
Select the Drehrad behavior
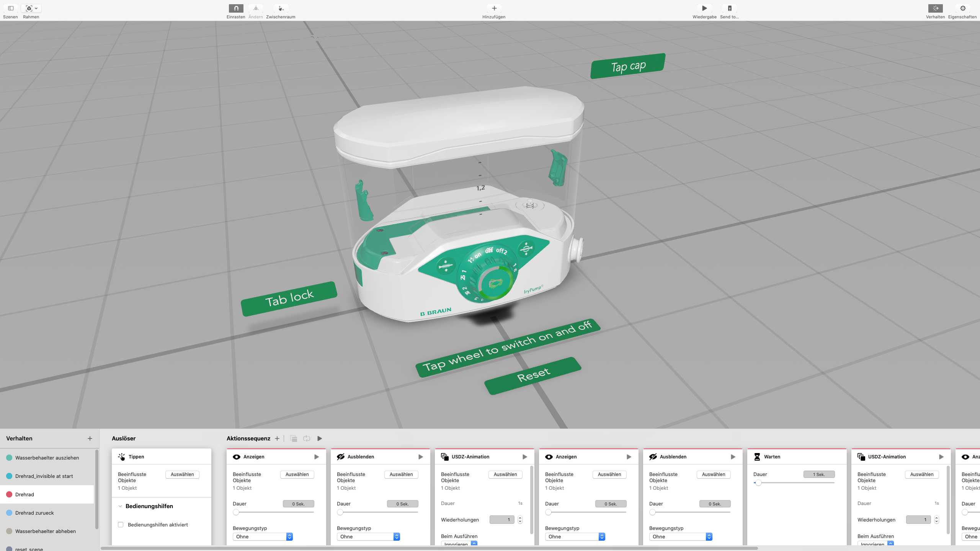click(x=47, y=494)
